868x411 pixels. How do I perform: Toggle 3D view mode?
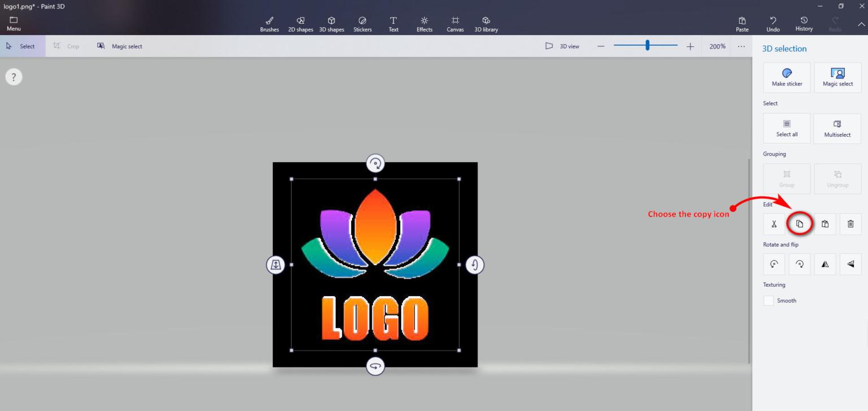(562, 46)
